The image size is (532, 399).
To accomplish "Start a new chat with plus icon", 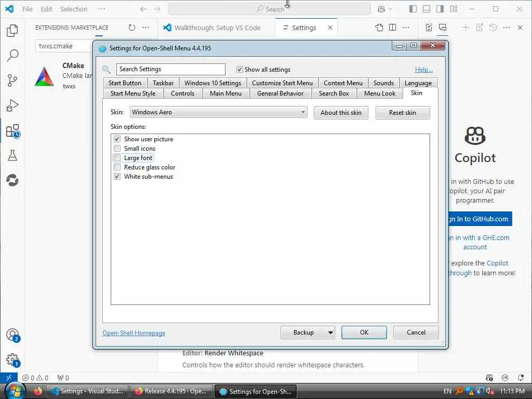I will pos(466,28).
